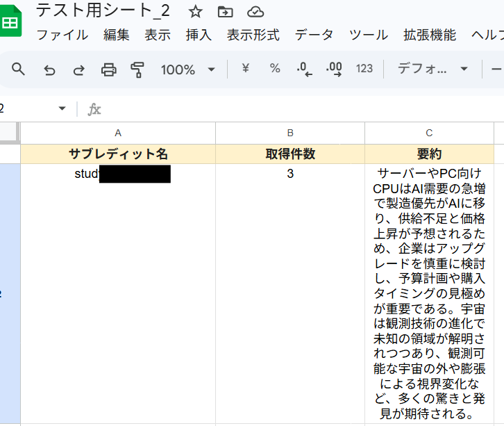Image resolution: width=504 pixels, height=426 pixels.
Task: Click the select-all corner box
Action: 9,132
